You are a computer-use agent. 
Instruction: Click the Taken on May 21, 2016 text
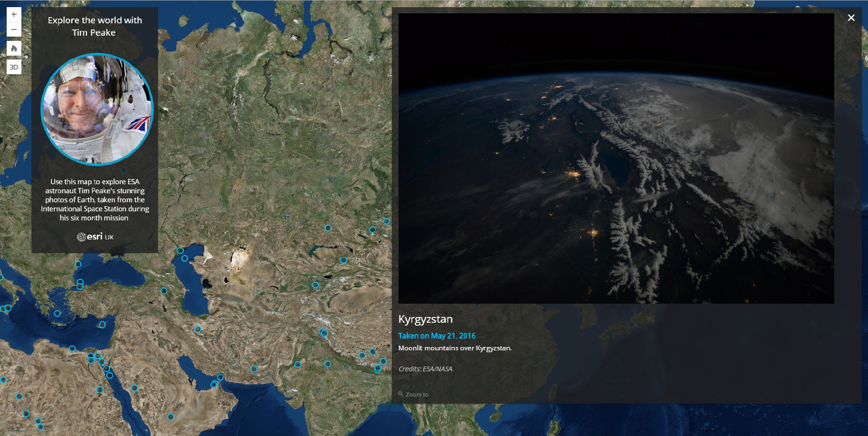(x=437, y=336)
